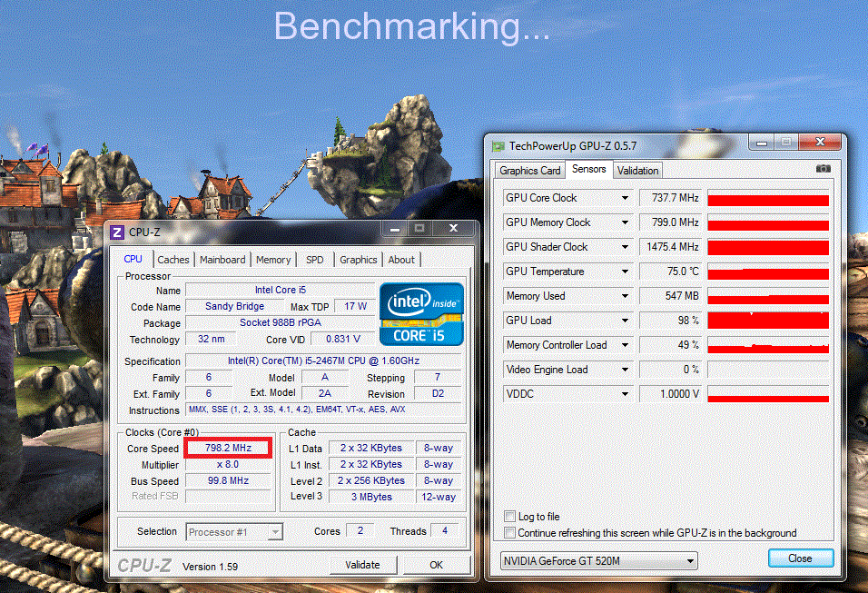Open the Memory Used sensor dropdown
868x593 pixels.
pyautogui.click(x=625, y=296)
